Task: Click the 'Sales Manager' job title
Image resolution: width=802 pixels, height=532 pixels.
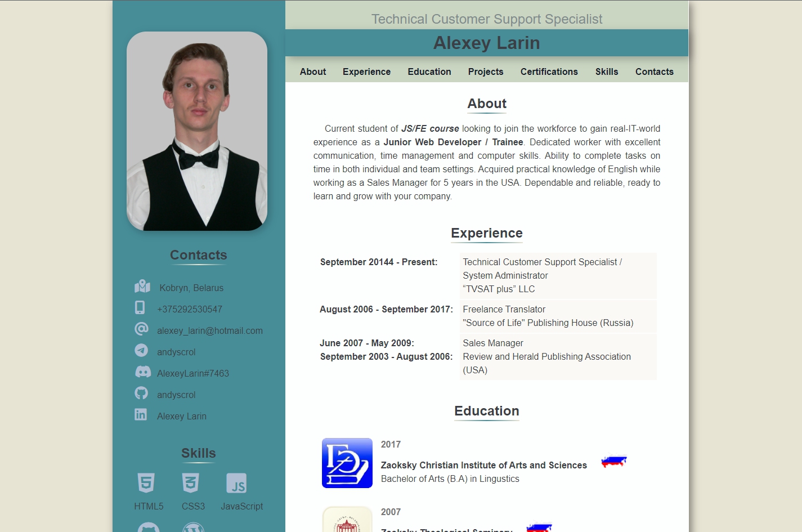Action: (493, 343)
